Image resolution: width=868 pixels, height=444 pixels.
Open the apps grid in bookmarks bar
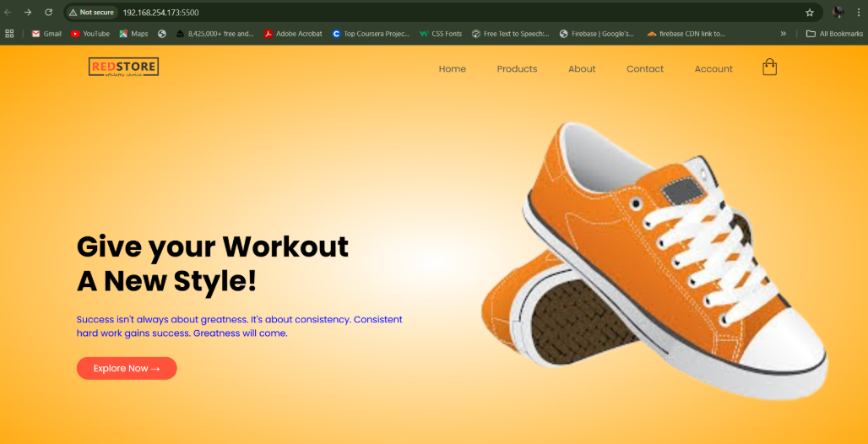[10, 34]
